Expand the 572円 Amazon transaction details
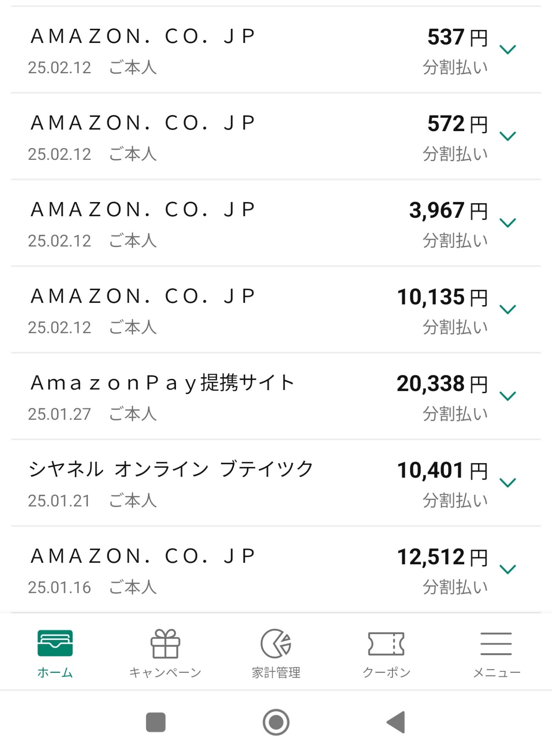Image resolution: width=552 pixels, height=756 pixels. click(508, 136)
